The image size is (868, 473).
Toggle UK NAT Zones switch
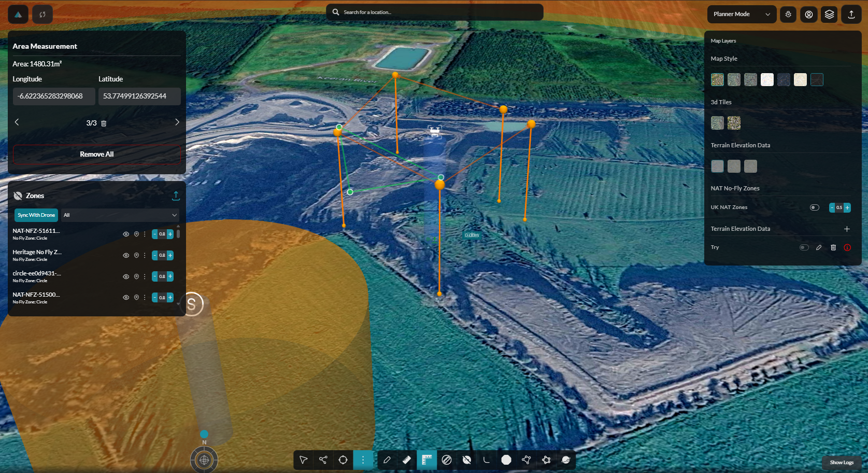click(815, 207)
